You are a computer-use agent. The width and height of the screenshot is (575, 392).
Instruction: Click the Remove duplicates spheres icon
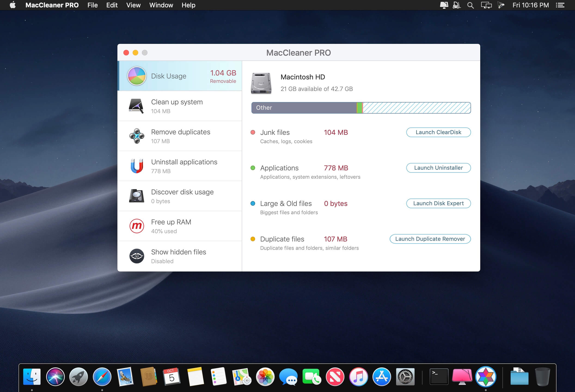(x=137, y=136)
